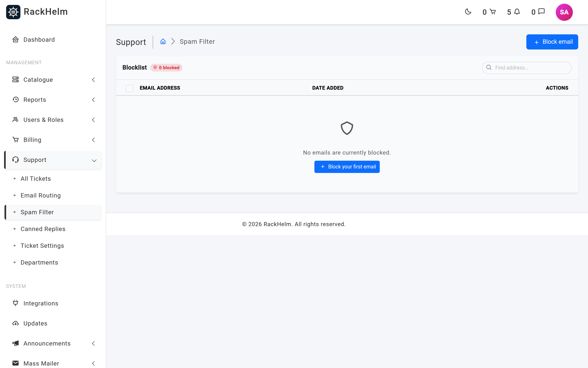The image size is (588, 368).
Task: Toggle dark mode moon icon
Action: point(468,12)
